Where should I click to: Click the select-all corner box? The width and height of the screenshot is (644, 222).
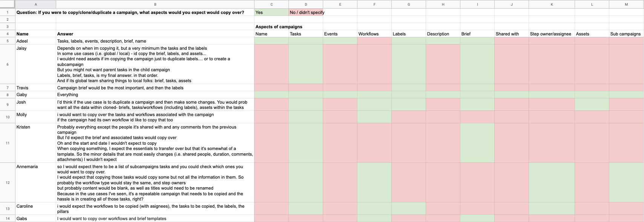click(8, 4)
